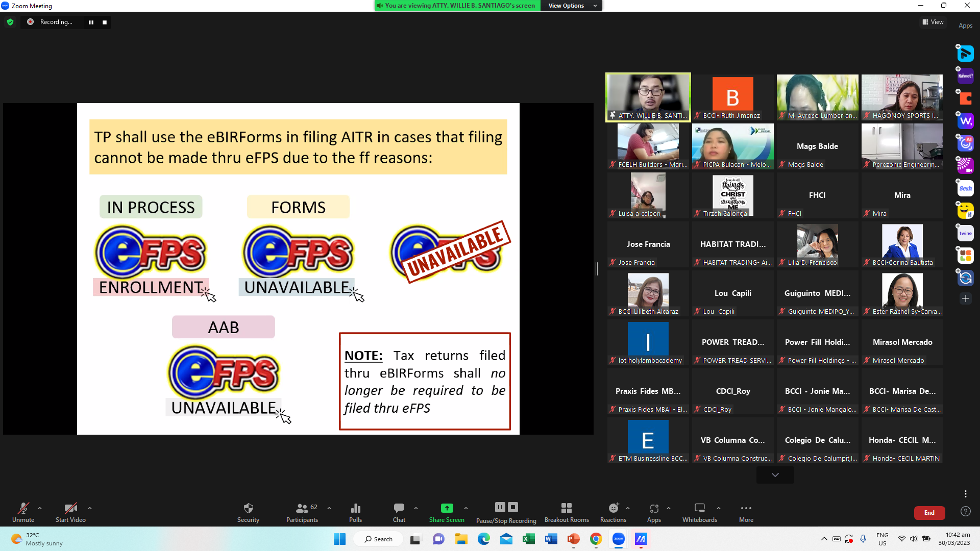Select ATTY. WILLIE B. SANTIAGO video thumbnail
The height and width of the screenshot is (551, 980).
[x=648, y=97]
